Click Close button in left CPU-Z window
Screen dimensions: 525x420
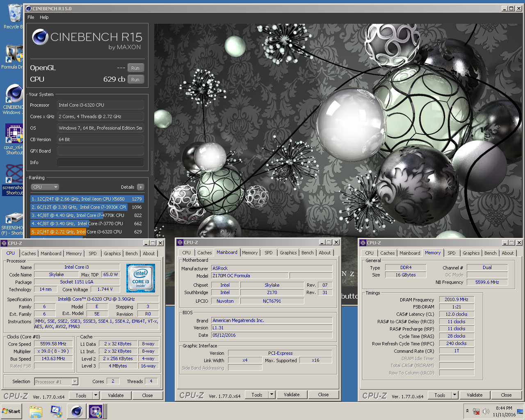click(147, 395)
